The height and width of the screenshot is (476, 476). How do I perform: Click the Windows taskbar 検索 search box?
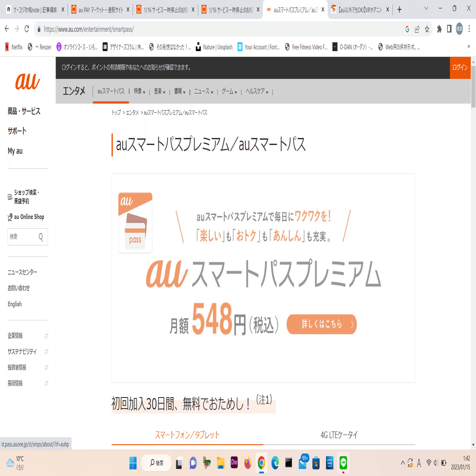pos(156,463)
